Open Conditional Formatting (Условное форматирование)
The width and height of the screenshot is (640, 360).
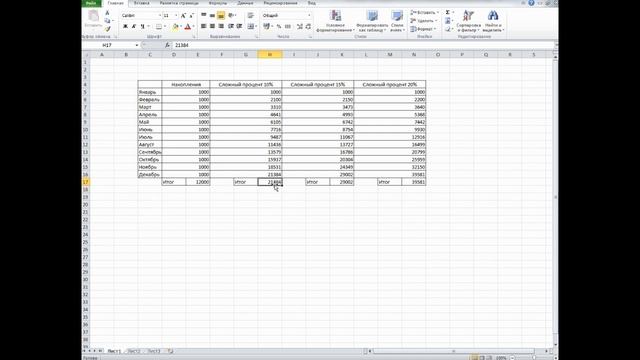coord(335,21)
